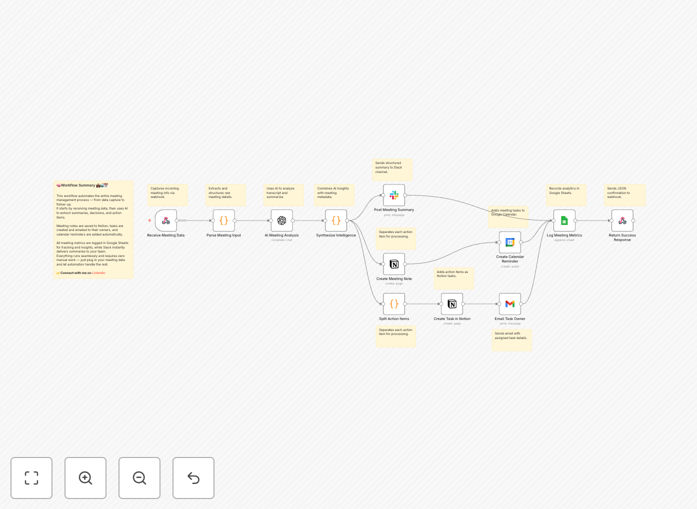The height and width of the screenshot is (509, 697).
Task: Select the sticky note about combining AI insights
Action: click(334, 195)
